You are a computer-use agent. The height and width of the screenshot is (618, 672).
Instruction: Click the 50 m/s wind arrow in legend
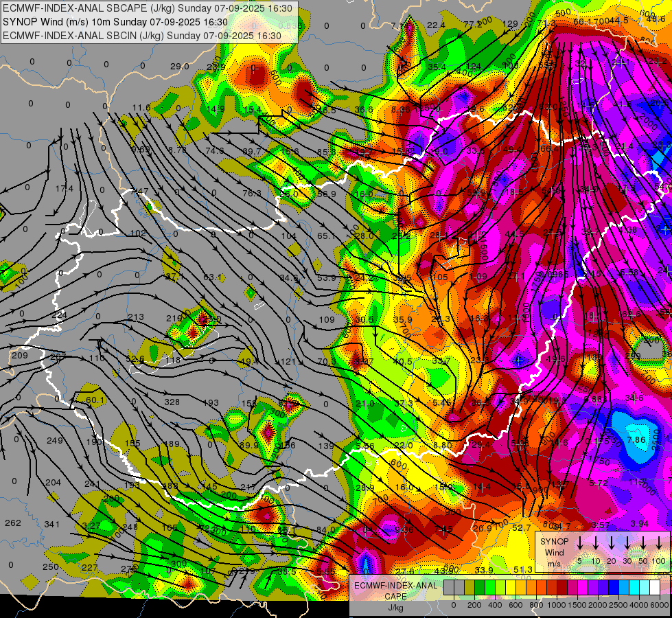click(x=643, y=543)
